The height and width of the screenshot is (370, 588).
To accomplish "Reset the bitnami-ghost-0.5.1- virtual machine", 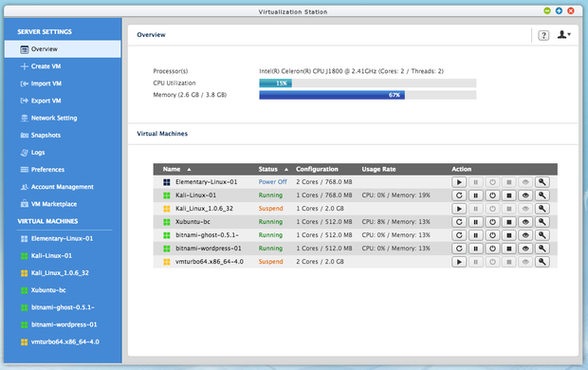I will [x=459, y=235].
